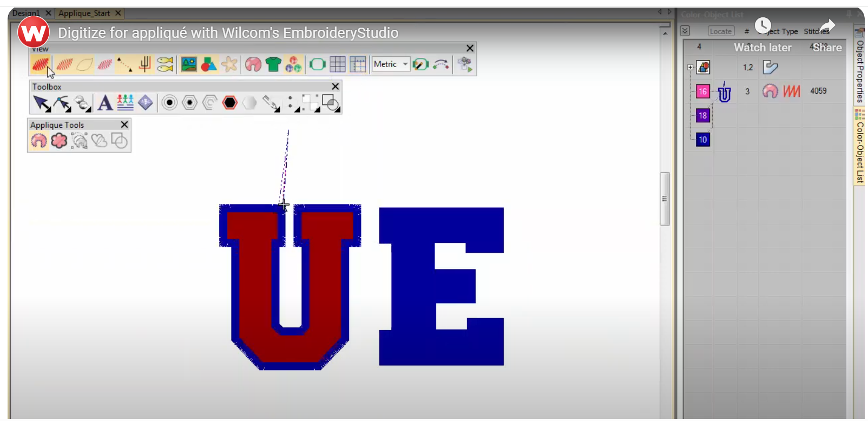
Task: Click the down-arrows icon beside Locate
Action: click(685, 31)
